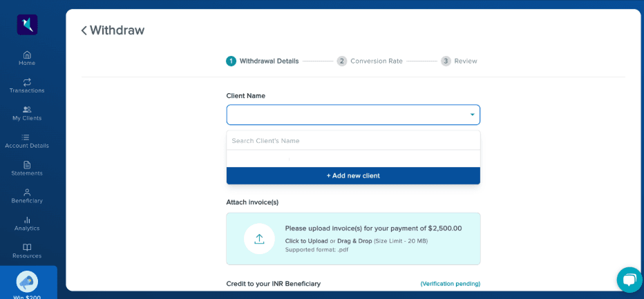
Task: Open the chat support bubble
Action: pos(629,280)
